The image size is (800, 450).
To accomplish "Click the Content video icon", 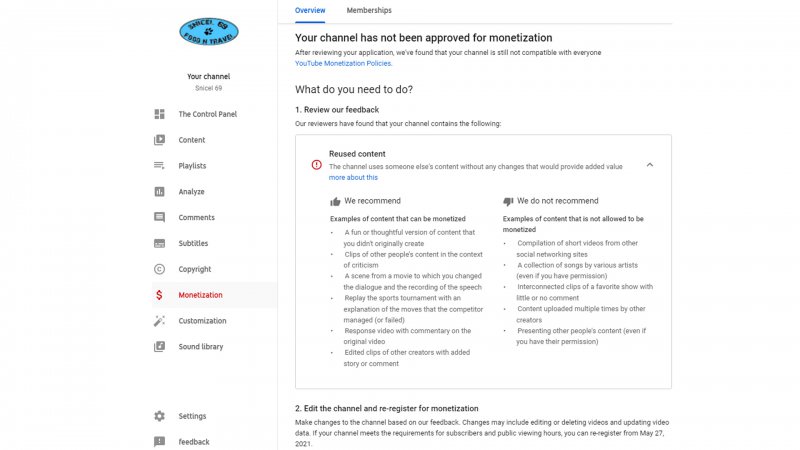I will click(159, 140).
